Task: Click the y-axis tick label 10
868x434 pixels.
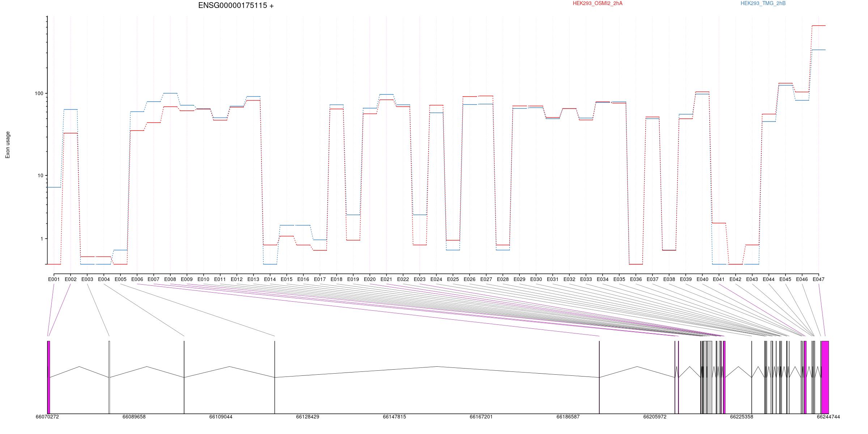Action: pyautogui.click(x=40, y=176)
